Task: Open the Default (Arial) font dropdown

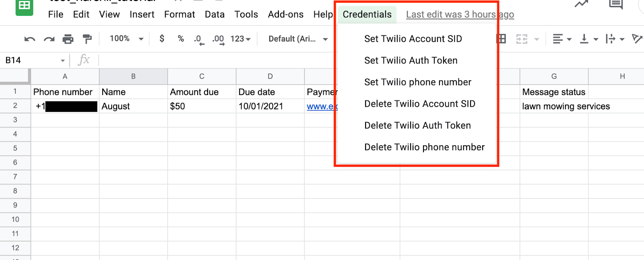Action: click(298, 39)
